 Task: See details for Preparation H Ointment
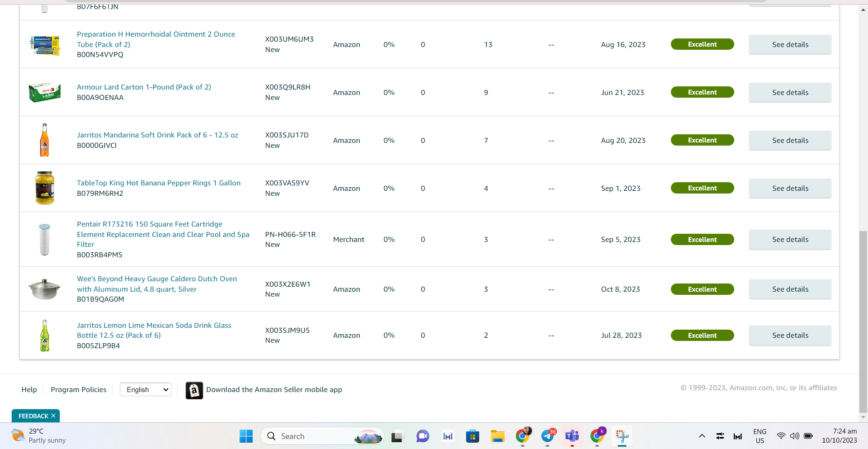(x=790, y=44)
